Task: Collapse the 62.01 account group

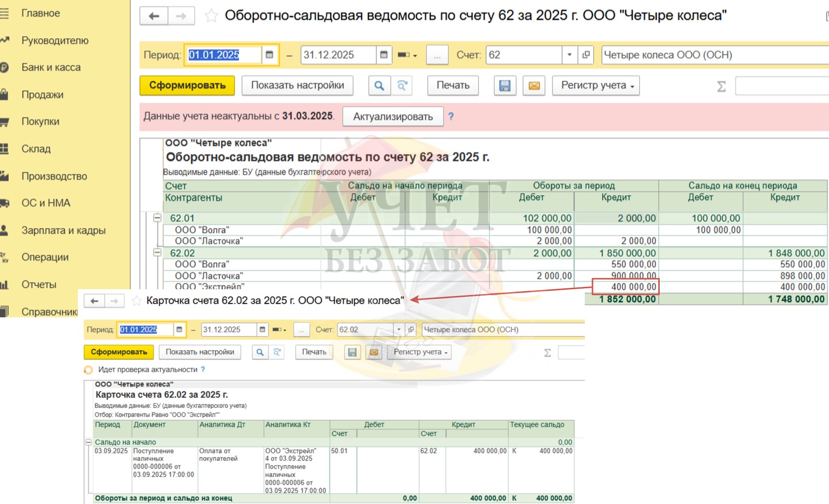Action: [157, 218]
